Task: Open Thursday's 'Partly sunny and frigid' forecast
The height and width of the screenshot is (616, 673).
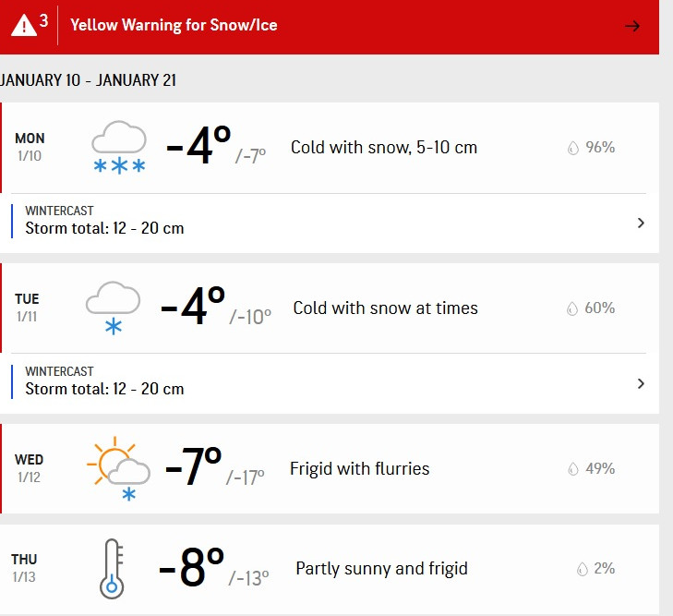Action: 381,569
